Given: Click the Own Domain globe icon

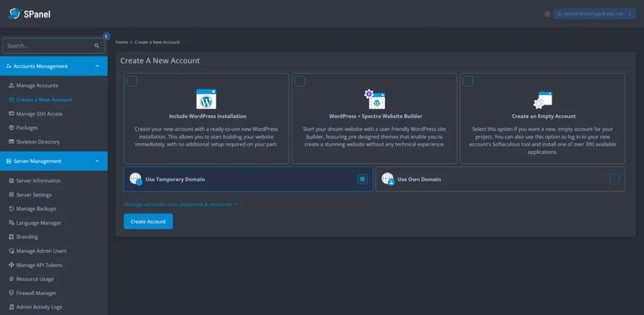Looking at the screenshot, I should pyautogui.click(x=388, y=179).
